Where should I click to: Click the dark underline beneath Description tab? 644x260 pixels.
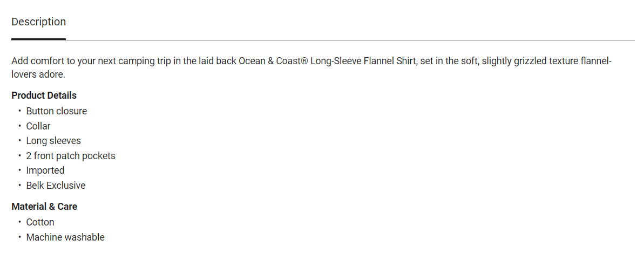tap(38, 39)
